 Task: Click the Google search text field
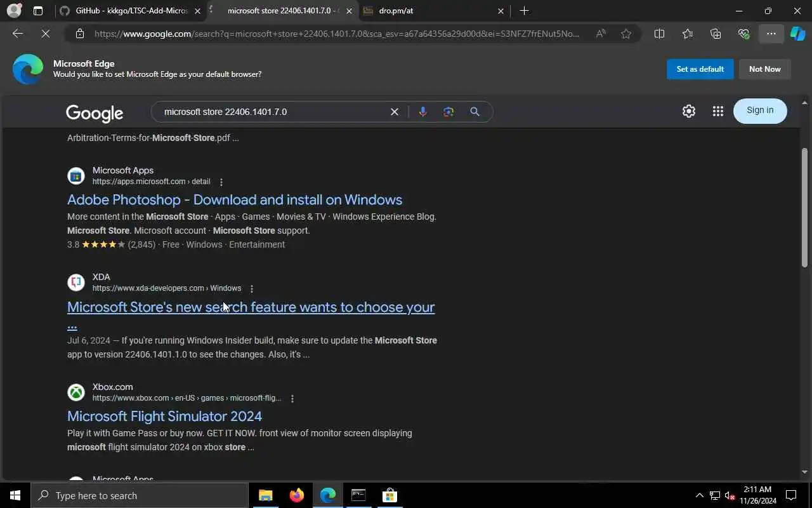coord(273,112)
